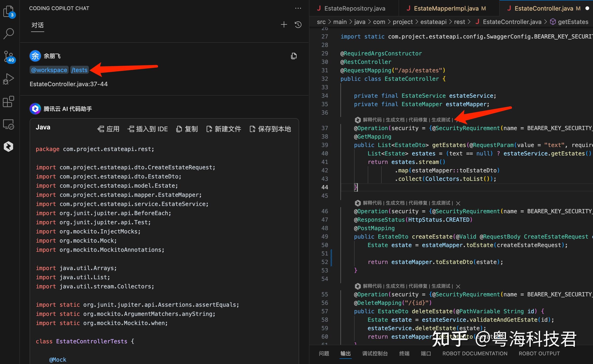The image size is (593, 364).
Task: Dismiss the CodeLens with the X above createEstate
Action: 459,203
